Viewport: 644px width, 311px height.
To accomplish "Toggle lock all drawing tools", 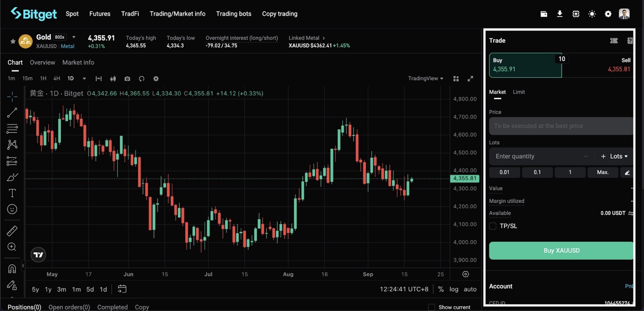I will [12, 285].
